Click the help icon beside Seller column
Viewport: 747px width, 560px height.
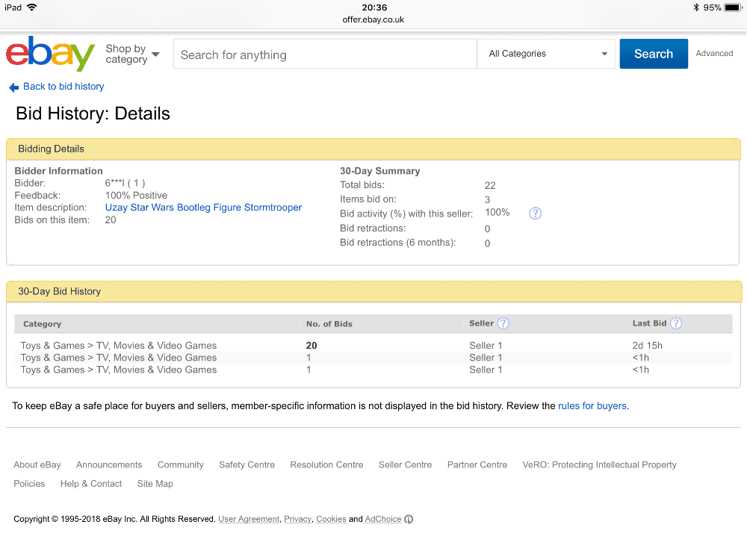tap(503, 323)
